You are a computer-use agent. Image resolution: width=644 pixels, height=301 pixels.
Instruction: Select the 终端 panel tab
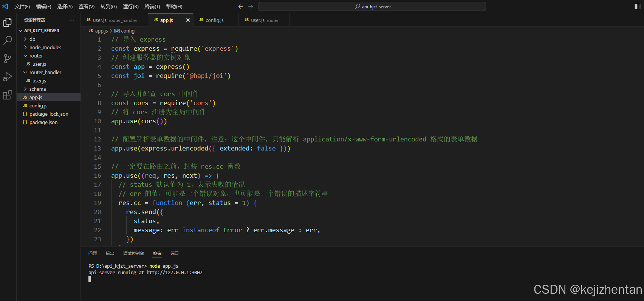tap(157, 253)
